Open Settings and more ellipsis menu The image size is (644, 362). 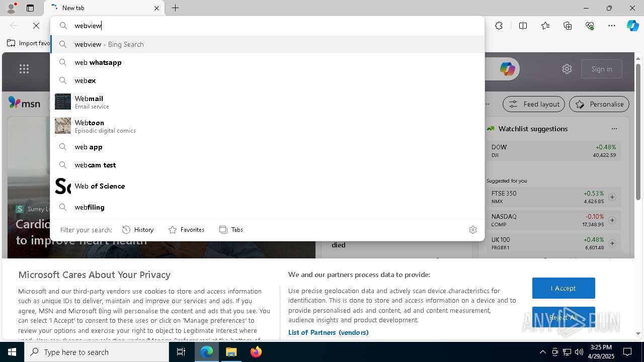click(x=612, y=26)
